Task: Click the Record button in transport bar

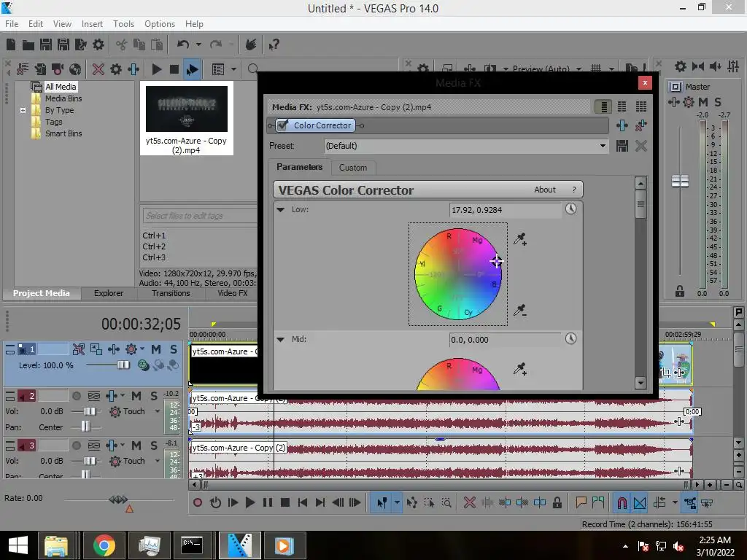Action: pyautogui.click(x=198, y=502)
